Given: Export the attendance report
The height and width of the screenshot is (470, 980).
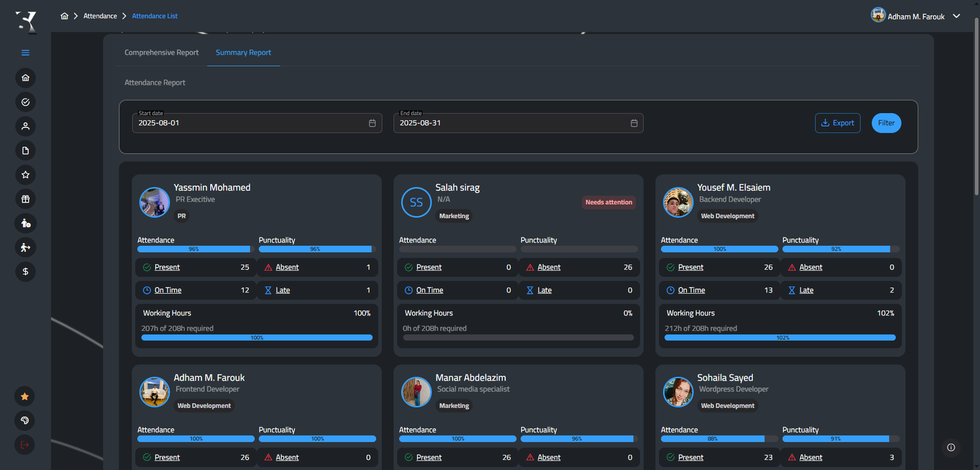Looking at the screenshot, I should 837,123.
